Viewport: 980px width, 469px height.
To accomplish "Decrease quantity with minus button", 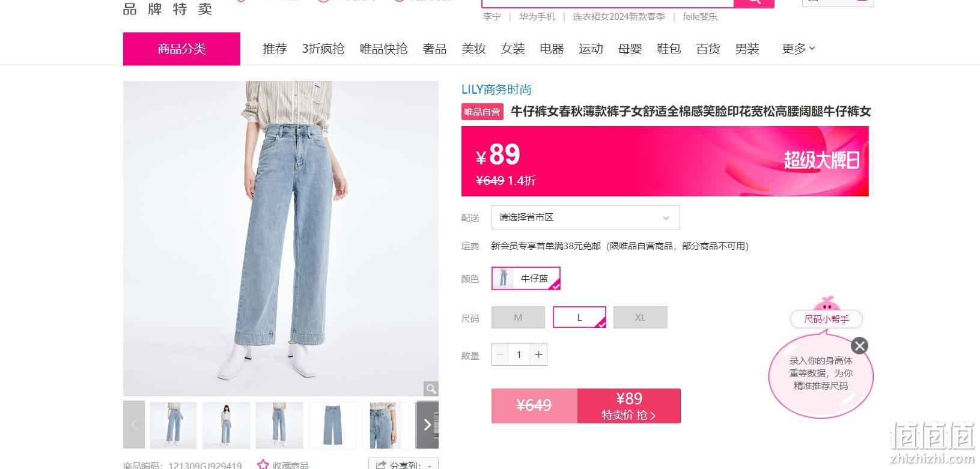I will pyautogui.click(x=500, y=355).
